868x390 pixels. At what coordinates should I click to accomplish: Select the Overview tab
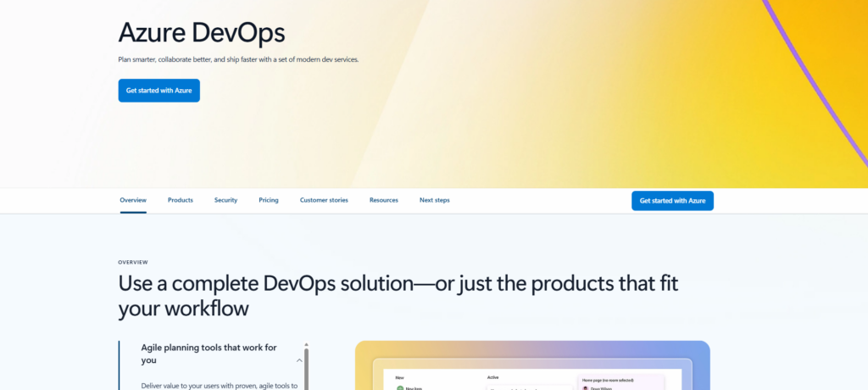click(x=133, y=200)
